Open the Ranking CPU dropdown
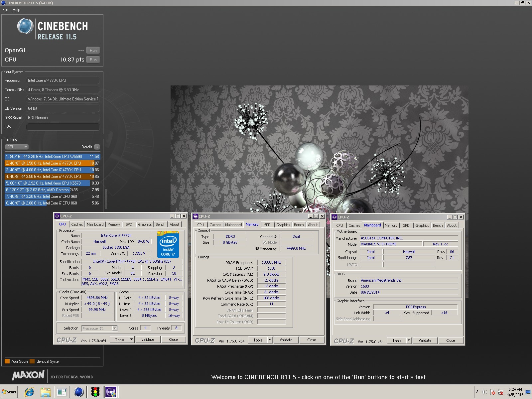Screen dimensions: 532x399 pyautogui.click(x=17, y=147)
